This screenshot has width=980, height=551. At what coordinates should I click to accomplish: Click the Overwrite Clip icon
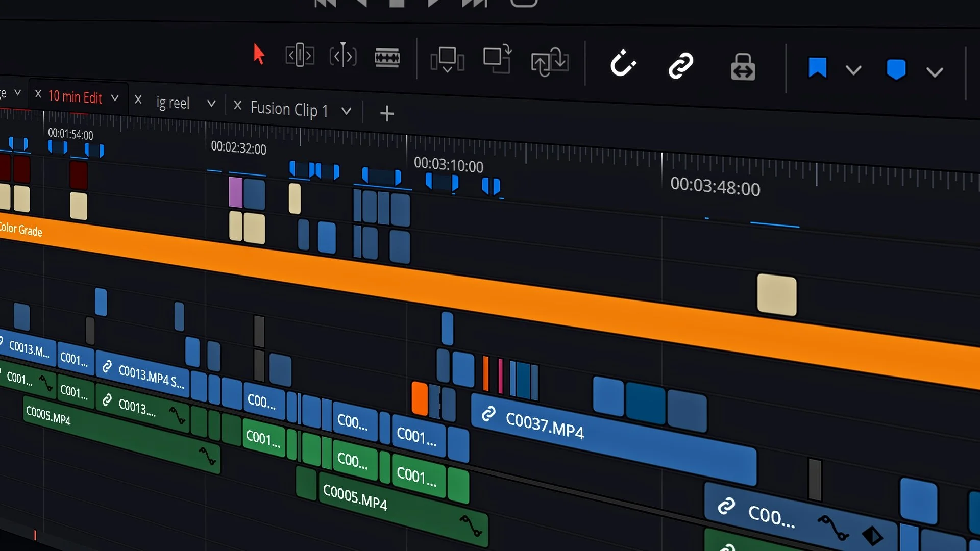tap(496, 61)
